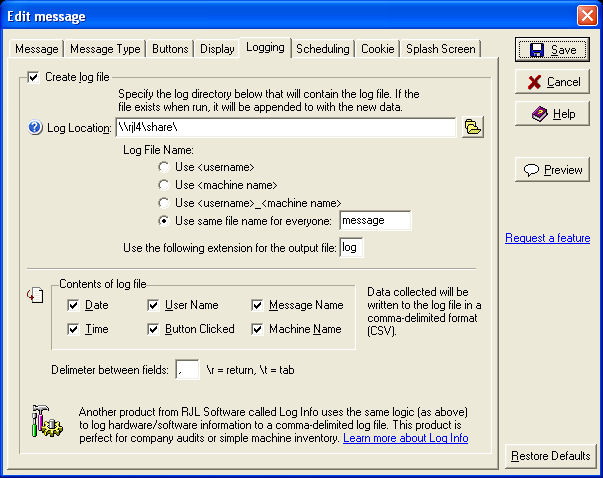Click the Cancel button

(x=552, y=82)
